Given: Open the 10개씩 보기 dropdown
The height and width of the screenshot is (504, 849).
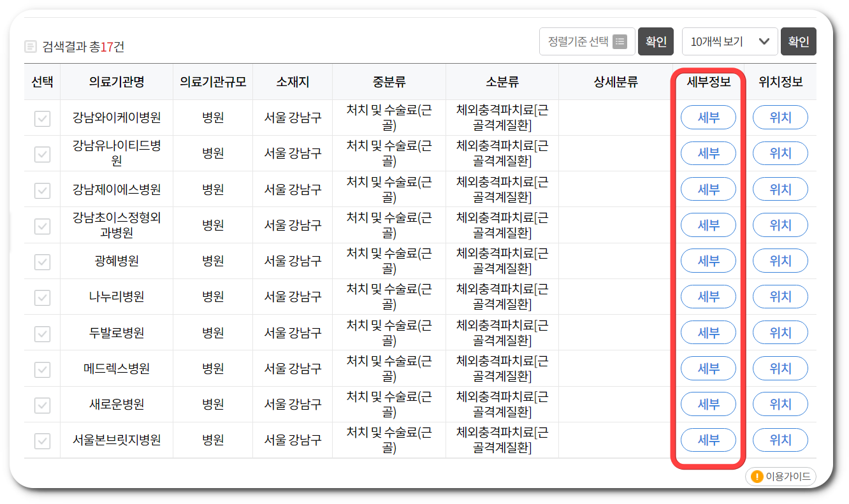Looking at the screenshot, I should [x=730, y=41].
